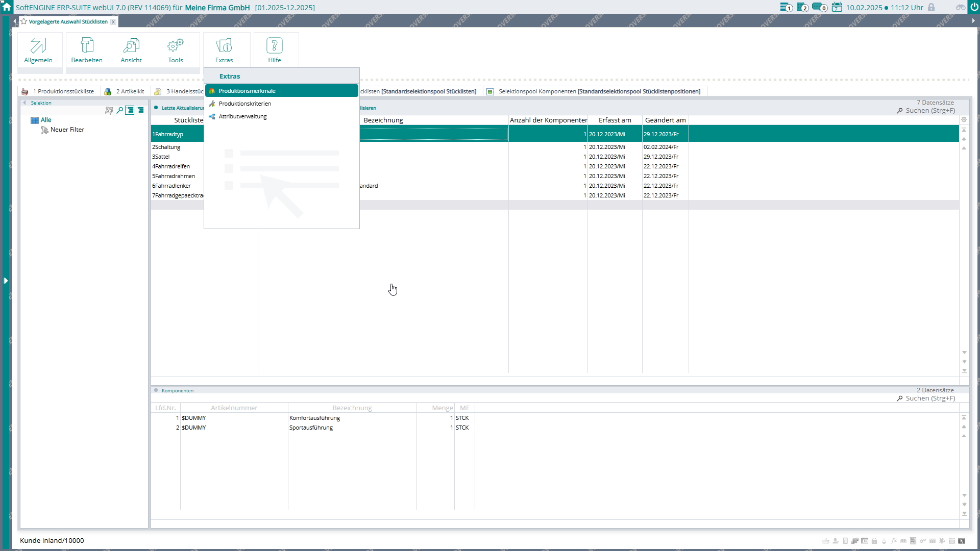Image resolution: width=980 pixels, height=551 pixels.
Task: Choose Attributverwaltung menu entry
Action: (242, 116)
